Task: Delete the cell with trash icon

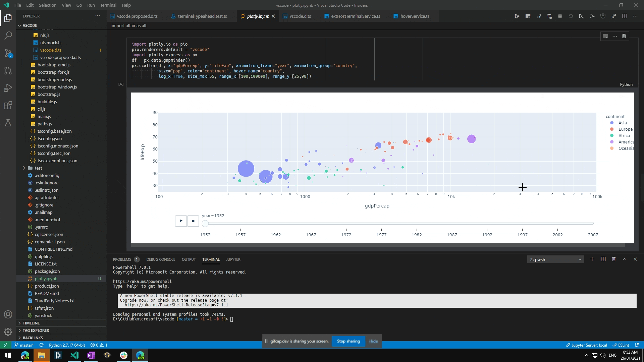Action: [624, 36]
